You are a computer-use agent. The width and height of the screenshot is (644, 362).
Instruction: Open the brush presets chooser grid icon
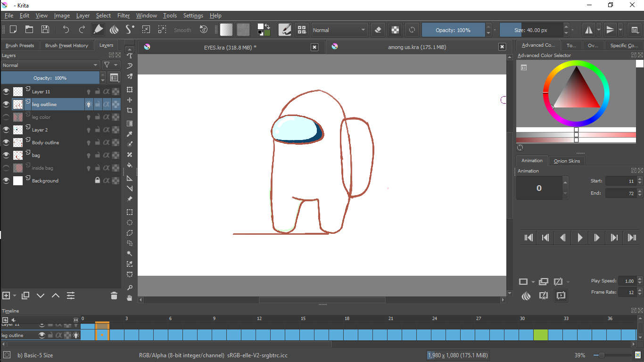(x=302, y=30)
